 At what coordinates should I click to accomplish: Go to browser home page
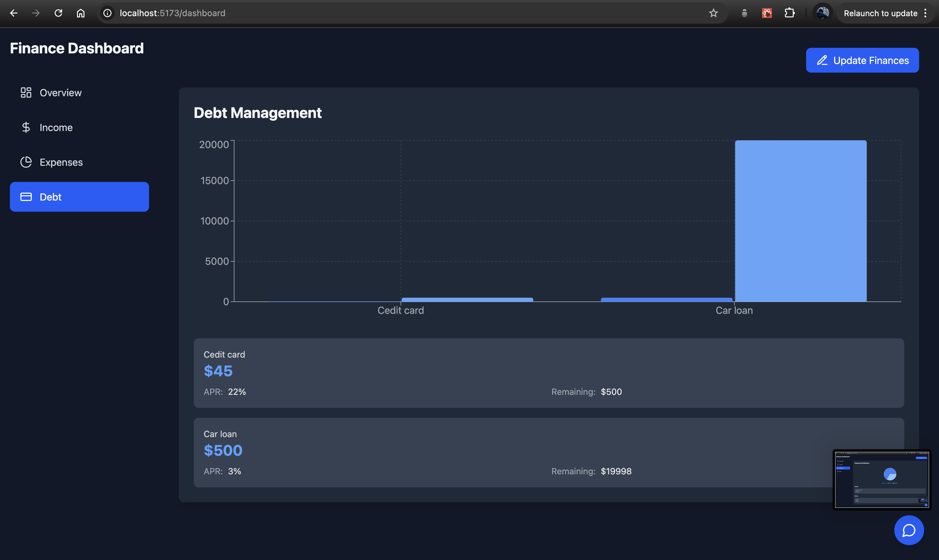click(x=80, y=13)
